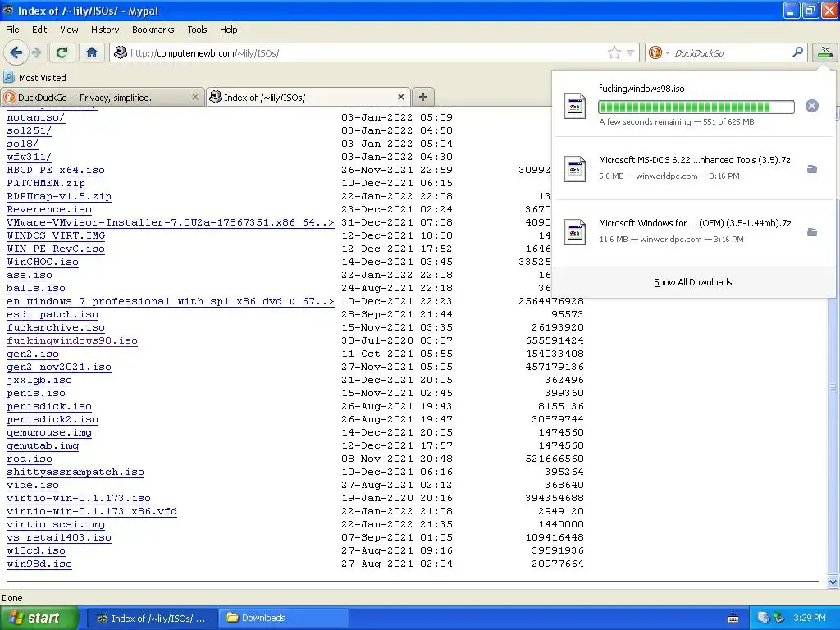Download esdi_patch.iso
This screenshot has width=840, height=630.
point(52,314)
